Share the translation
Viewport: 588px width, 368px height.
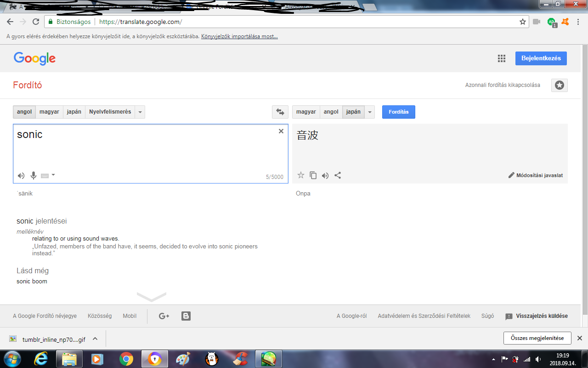tap(338, 175)
